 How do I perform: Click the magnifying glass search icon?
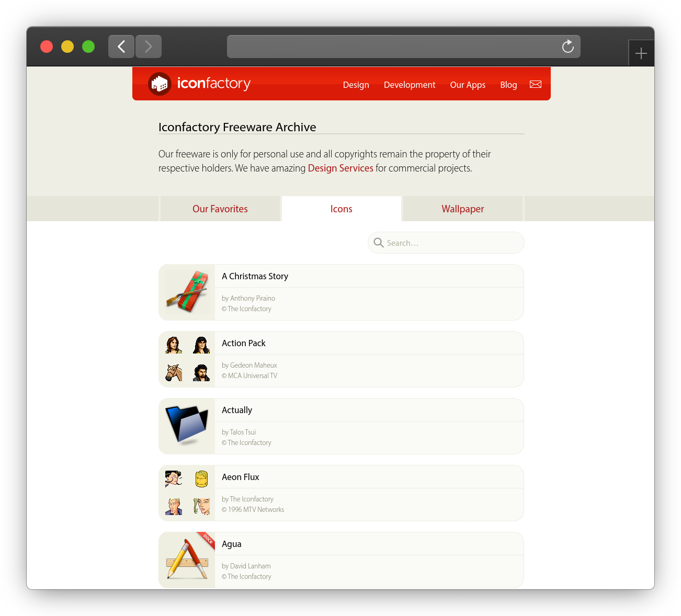[379, 243]
